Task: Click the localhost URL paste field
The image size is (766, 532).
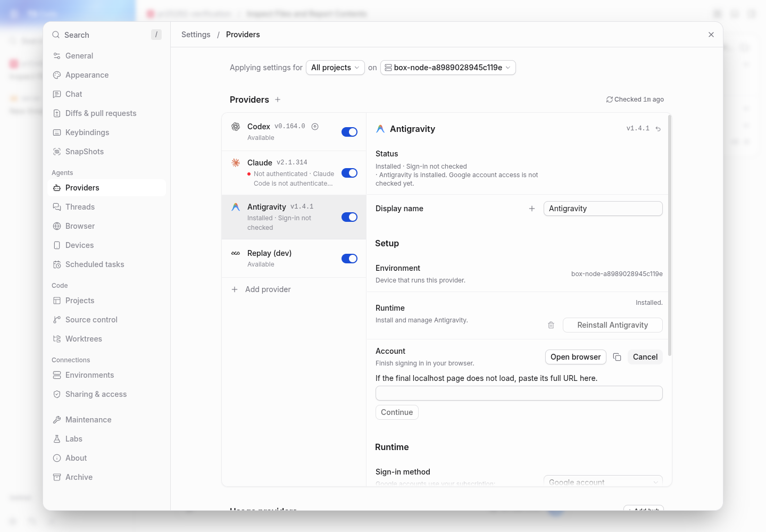Action: [519, 393]
